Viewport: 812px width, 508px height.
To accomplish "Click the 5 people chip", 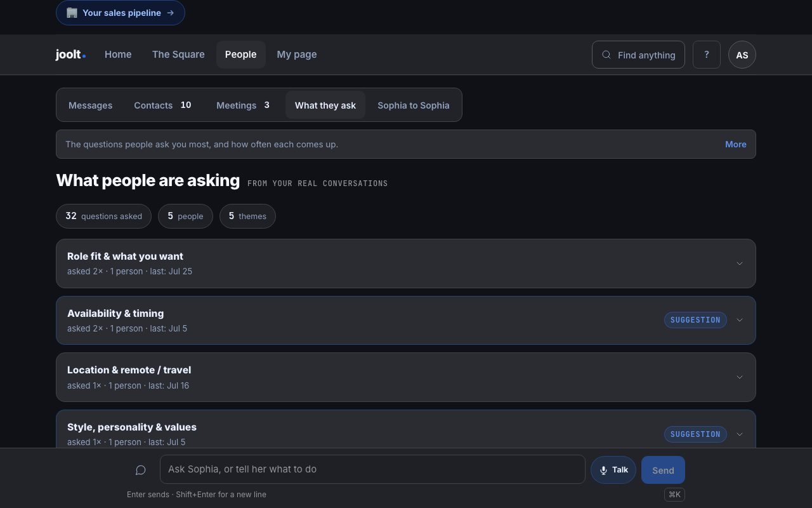I will 185,216.
